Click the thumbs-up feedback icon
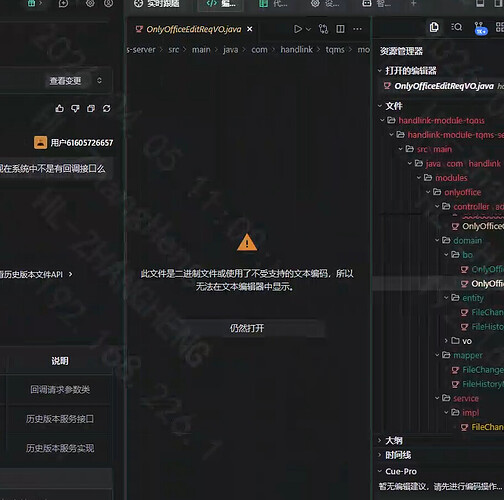Viewport: 504px width, 500px height. pyautogui.click(x=60, y=108)
